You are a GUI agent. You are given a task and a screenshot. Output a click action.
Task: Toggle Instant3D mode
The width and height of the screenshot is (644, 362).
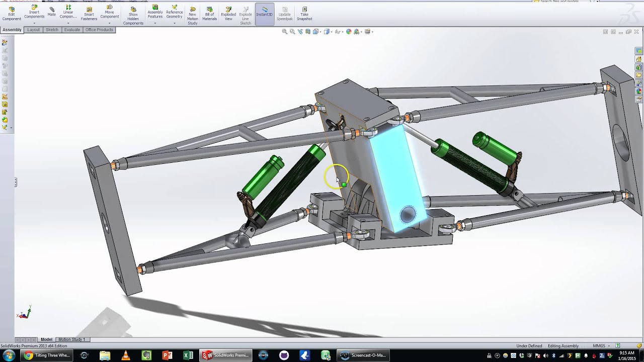[x=265, y=14]
